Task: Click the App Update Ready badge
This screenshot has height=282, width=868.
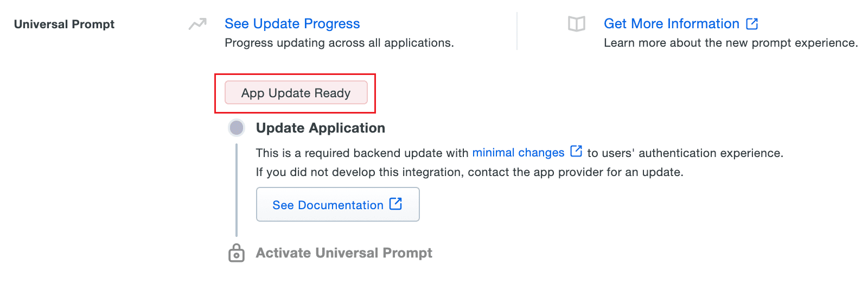Action: [x=296, y=93]
